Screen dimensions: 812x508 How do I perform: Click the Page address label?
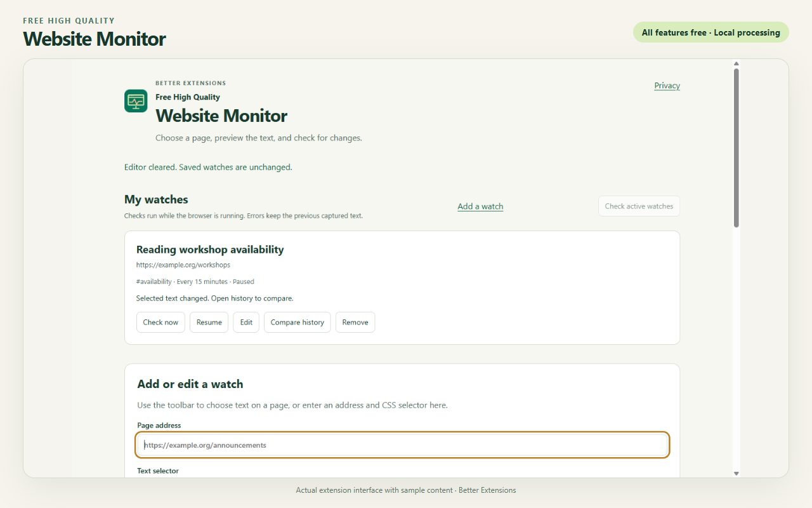(159, 425)
